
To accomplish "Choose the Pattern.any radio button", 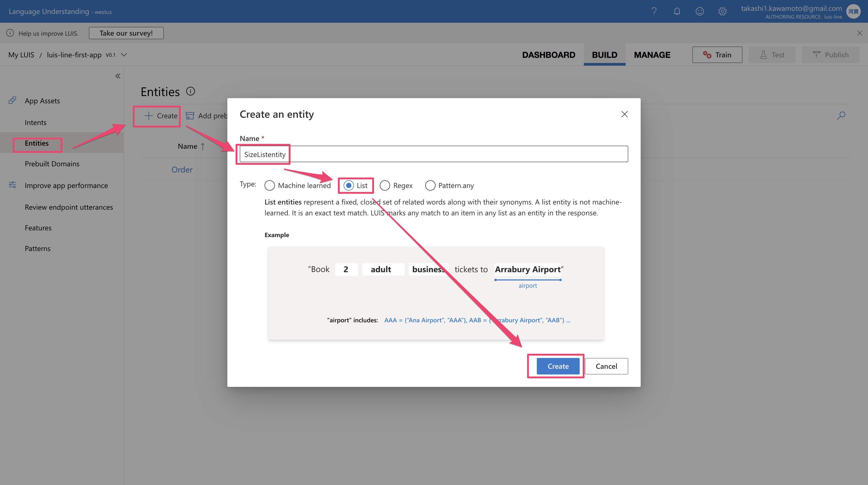I will tap(430, 186).
